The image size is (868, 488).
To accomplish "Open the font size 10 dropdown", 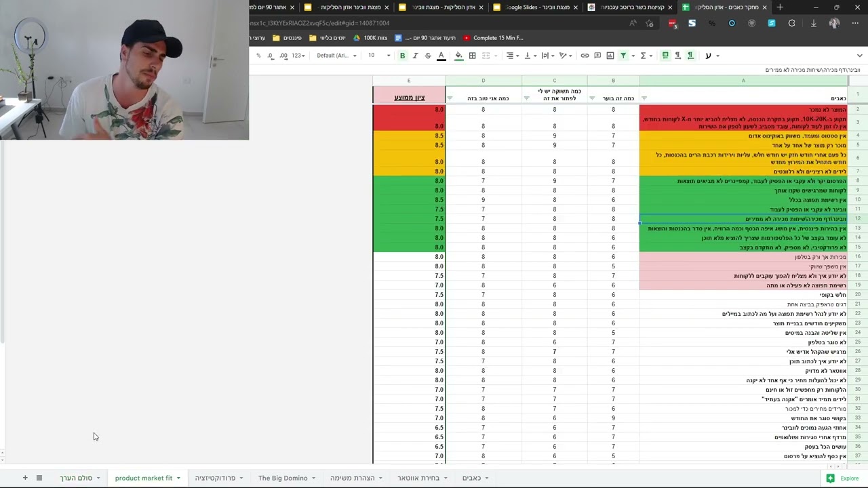I will pyautogui.click(x=379, y=56).
